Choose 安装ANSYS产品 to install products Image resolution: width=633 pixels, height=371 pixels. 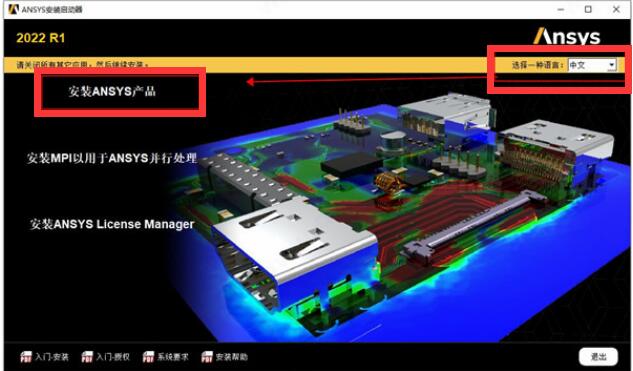coord(112,92)
